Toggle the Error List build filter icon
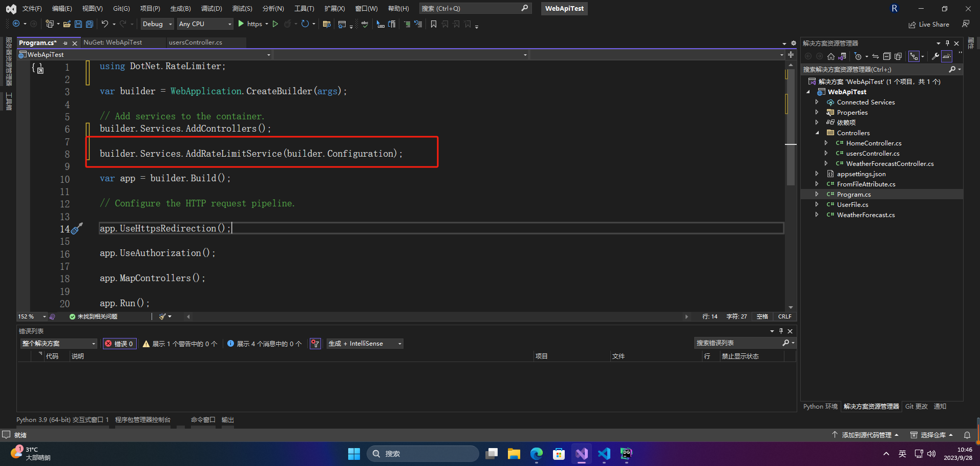Screen dimensions: 980x466 (315, 344)
